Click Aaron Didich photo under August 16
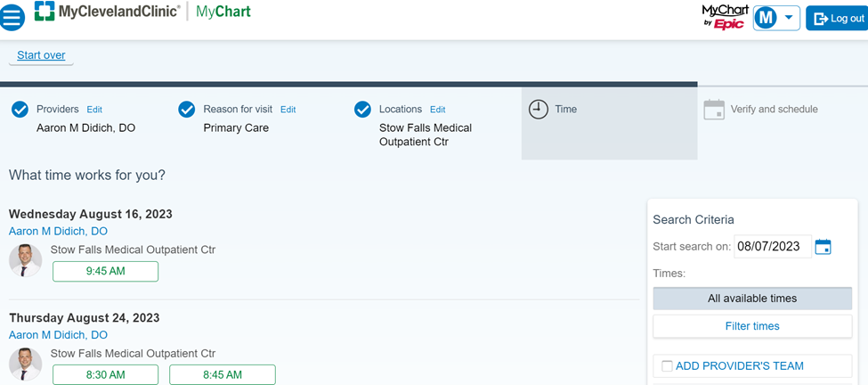This screenshot has width=868, height=385. pyautogui.click(x=26, y=260)
